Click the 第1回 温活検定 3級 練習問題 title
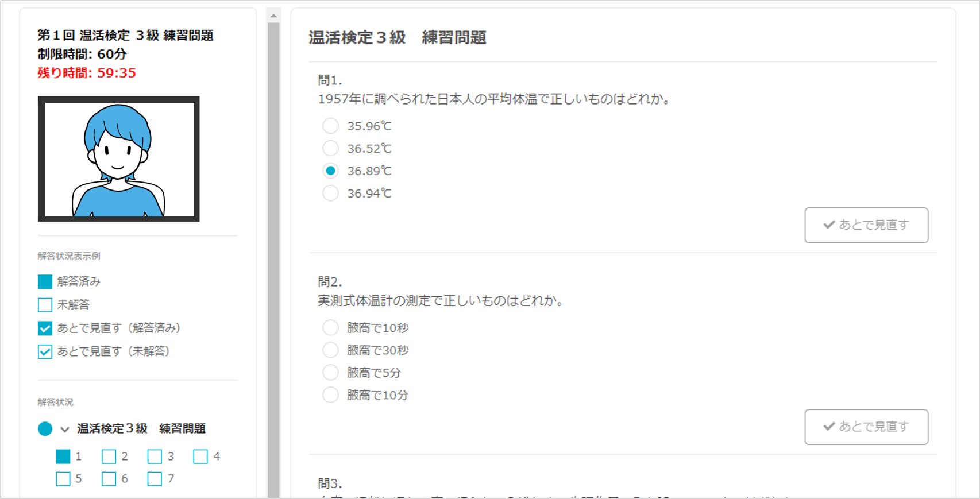This screenshot has height=499, width=980. click(126, 35)
